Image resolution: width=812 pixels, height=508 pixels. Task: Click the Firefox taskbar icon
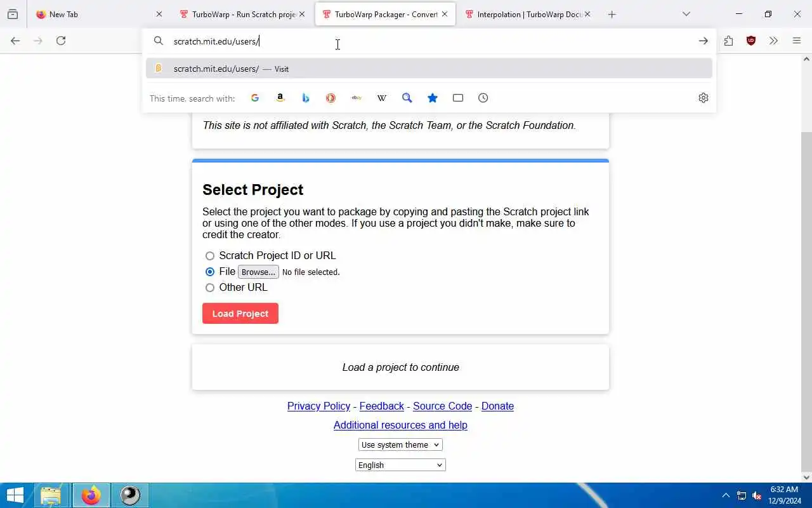(x=91, y=495)
